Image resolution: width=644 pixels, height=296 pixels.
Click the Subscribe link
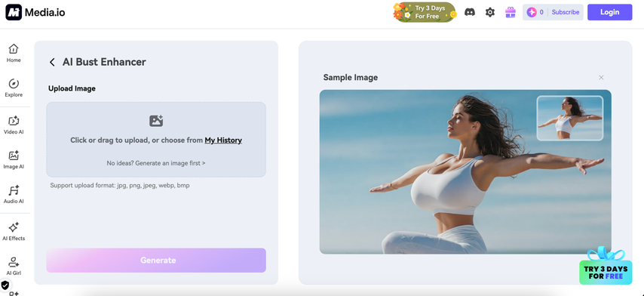tap(566, 12)
